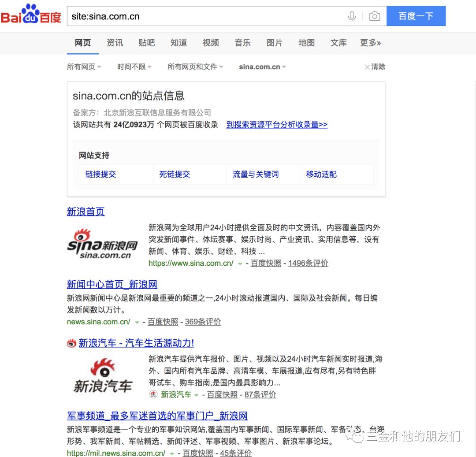Viewport: 476px width, 457px height.
Task: Open the sina.com.cn site filter dropdown
Action: point(262,67)
